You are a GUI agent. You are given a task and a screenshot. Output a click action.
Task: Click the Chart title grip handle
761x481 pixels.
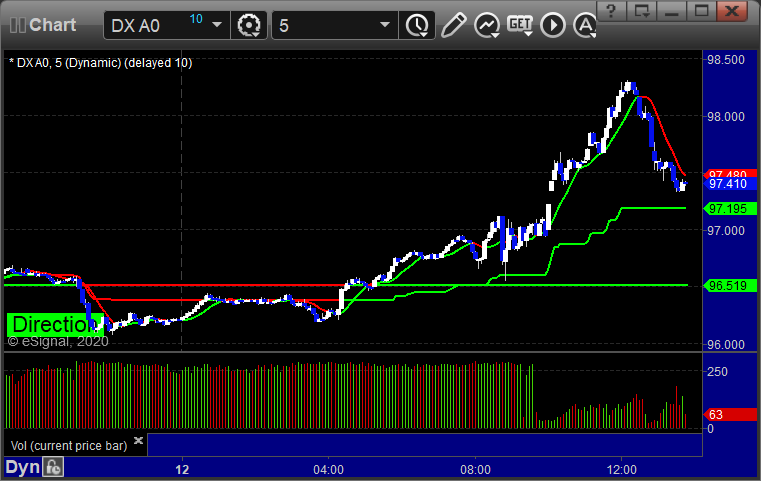tap(18, 25)
